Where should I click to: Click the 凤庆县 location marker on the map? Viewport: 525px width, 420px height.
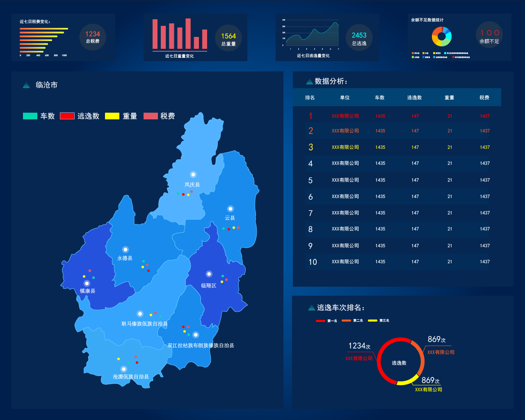193,175
